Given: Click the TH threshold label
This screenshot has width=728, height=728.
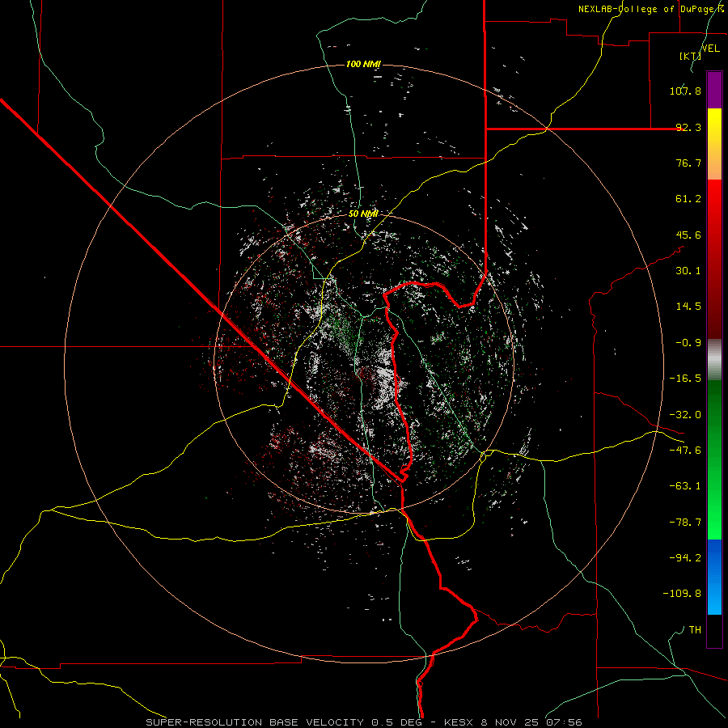Looking at the screenshot, I should coord(695,630).
